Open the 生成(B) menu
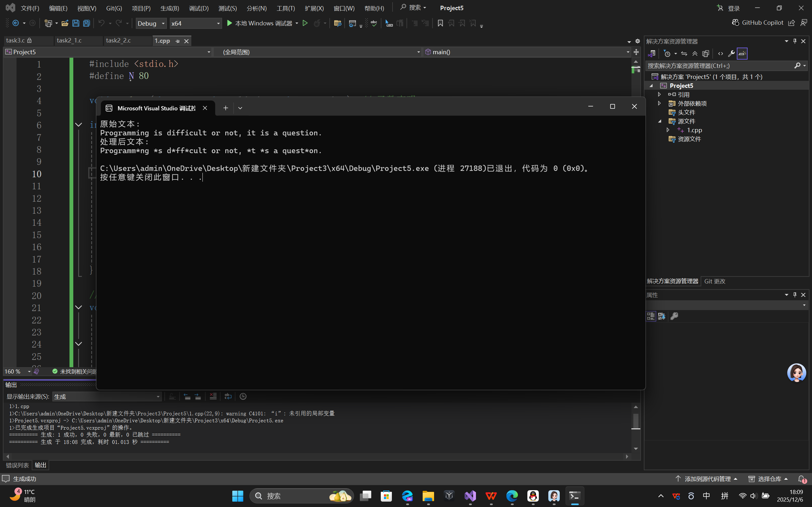This screenshot has height=507, width=812. pyautogui.click(x=169, y=8)
